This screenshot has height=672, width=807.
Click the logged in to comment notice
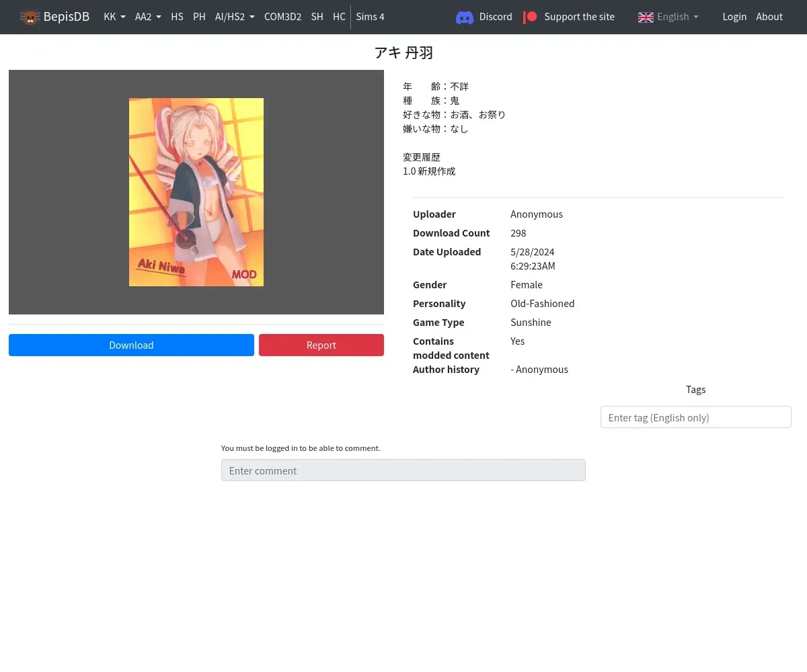(301, 448)
